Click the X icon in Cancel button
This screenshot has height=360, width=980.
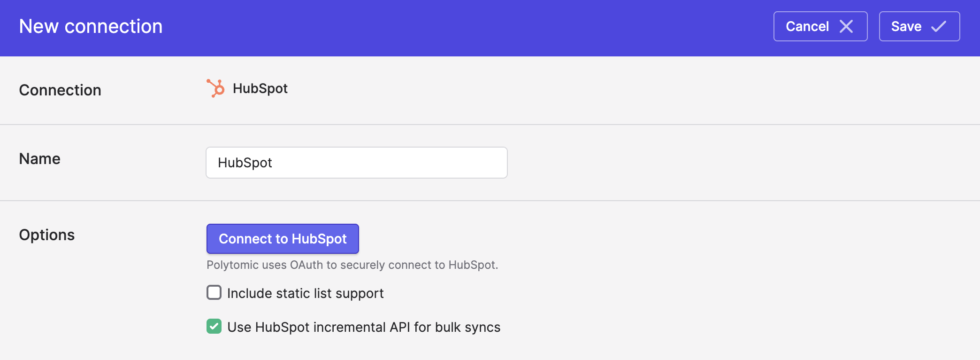point(846,26)
